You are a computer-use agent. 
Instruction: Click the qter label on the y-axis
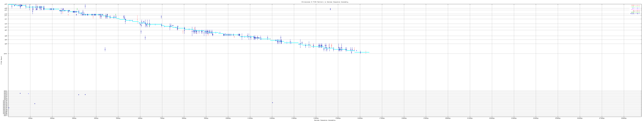tap(6, 54)
